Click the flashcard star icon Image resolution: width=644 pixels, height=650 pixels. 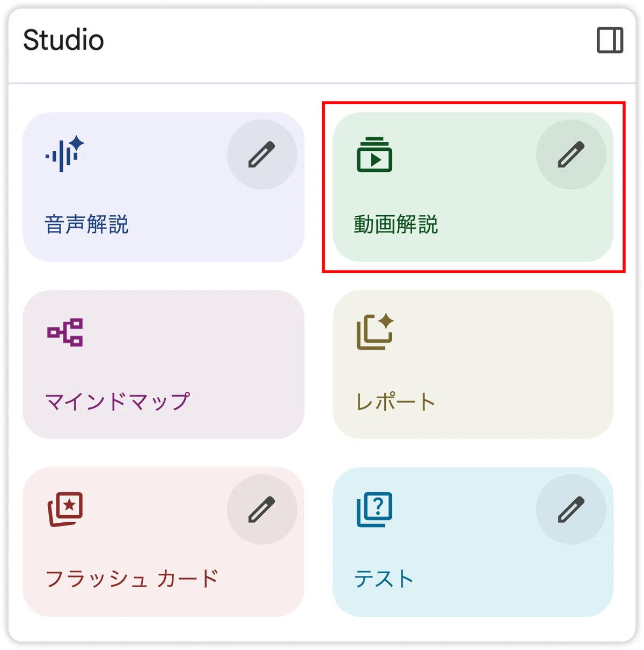[x=65, y=509]
